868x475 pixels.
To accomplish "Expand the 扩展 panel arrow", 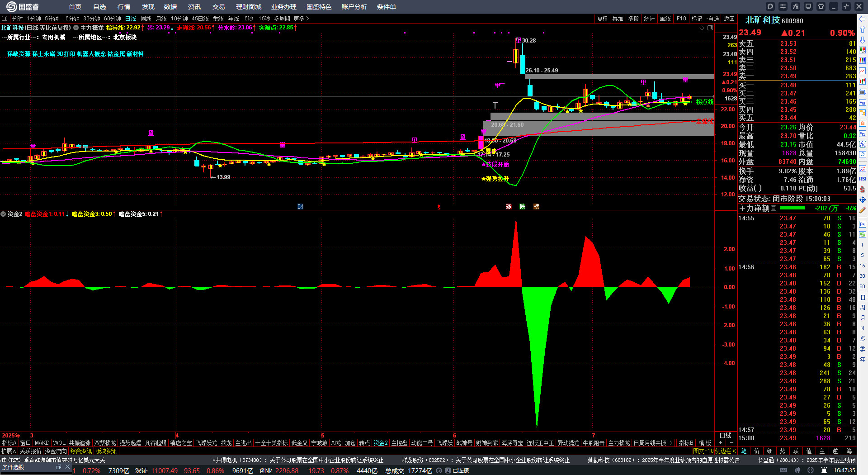I will (x=9, y=451).
